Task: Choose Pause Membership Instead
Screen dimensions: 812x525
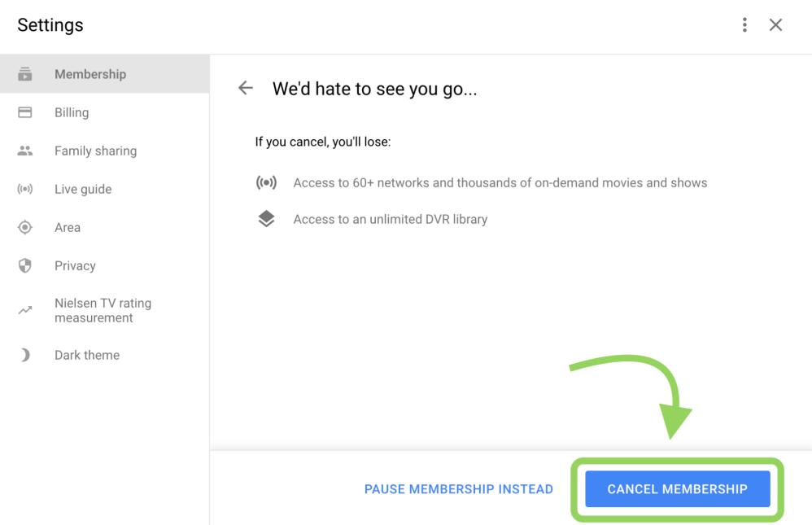Action: (459, 489)
